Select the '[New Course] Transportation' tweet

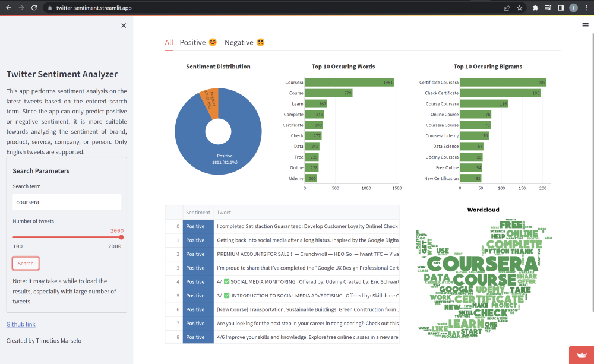(x=307, y=309)
